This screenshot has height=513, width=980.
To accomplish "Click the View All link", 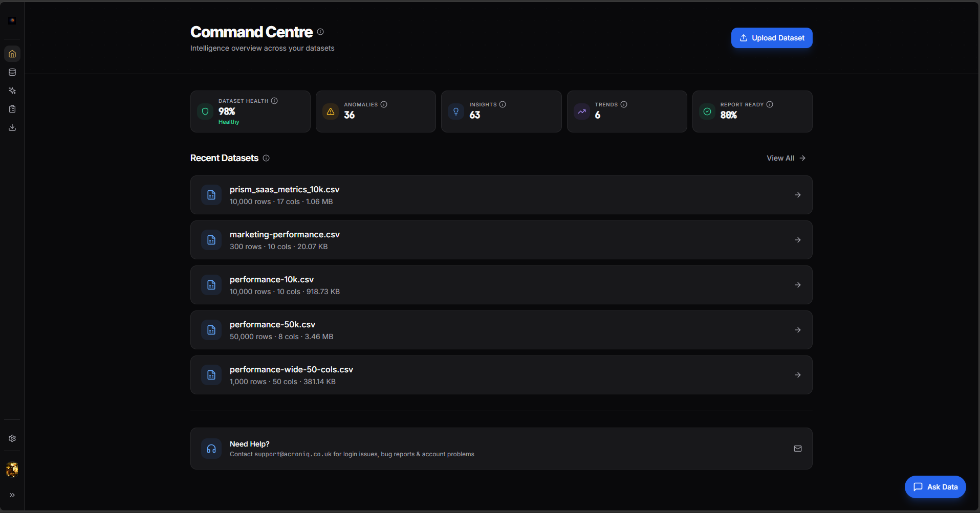I will click(x=786, y=158).
